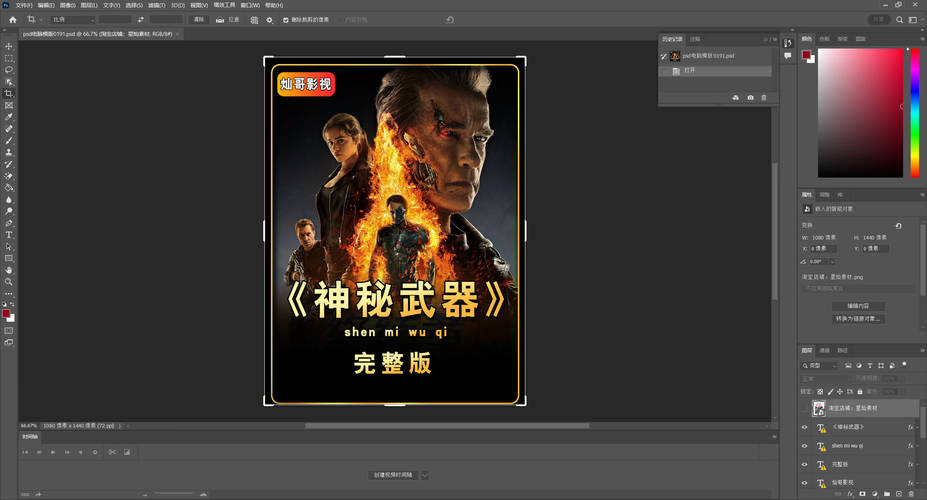Click the trash icon in History panel
Screen dimensions: 927x500
[x=764, y=97]
